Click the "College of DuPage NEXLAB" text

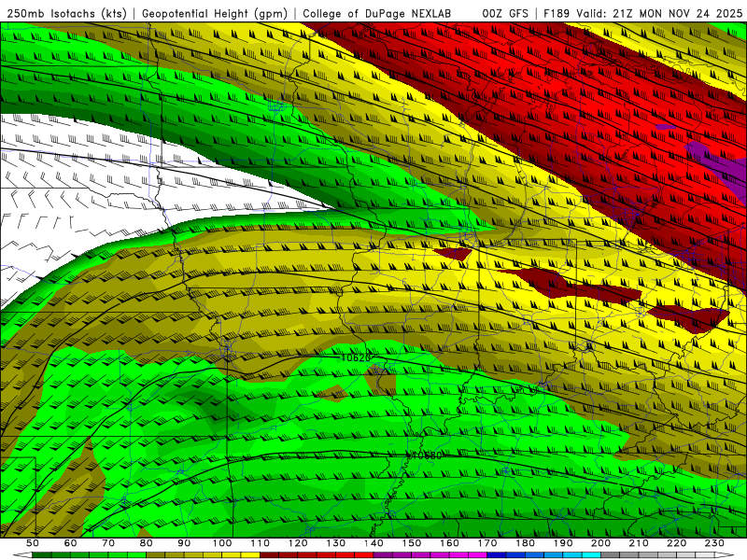point(376,13)
